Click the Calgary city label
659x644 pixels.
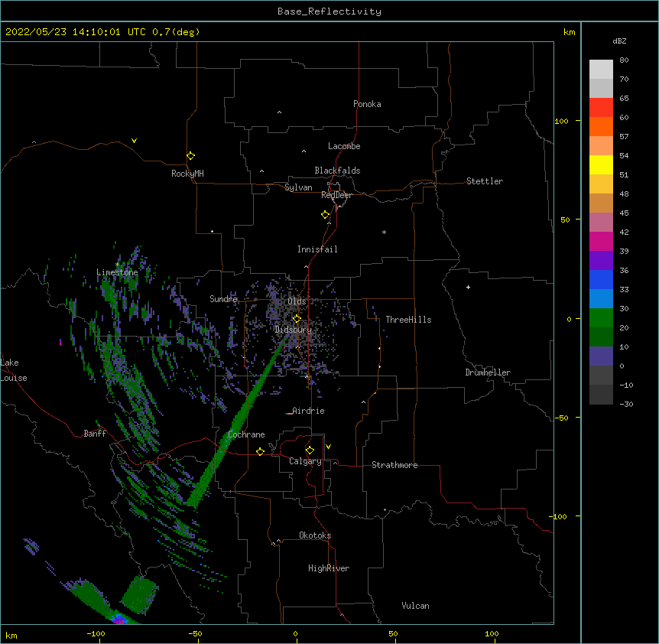pyautogui.click(x=305, y=461)
